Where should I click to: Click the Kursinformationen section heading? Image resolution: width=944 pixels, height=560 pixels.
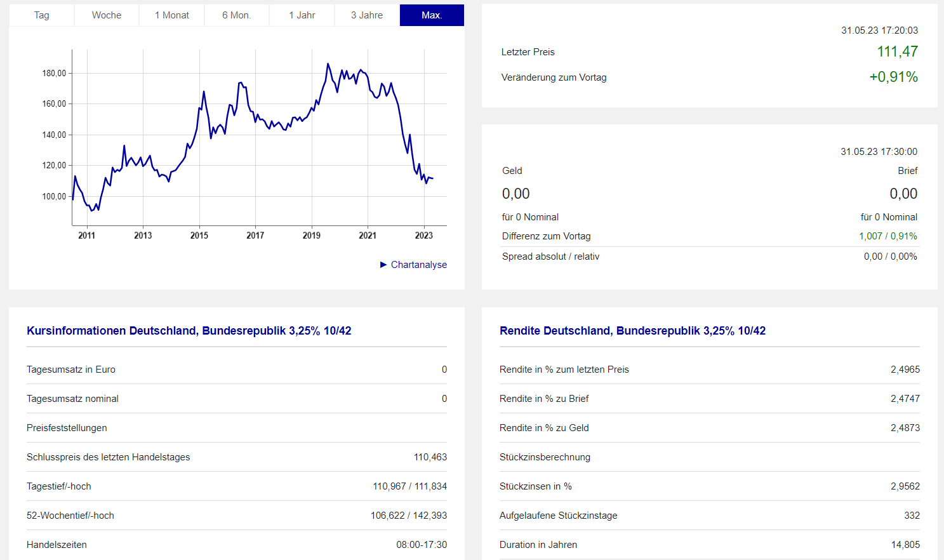189,331
